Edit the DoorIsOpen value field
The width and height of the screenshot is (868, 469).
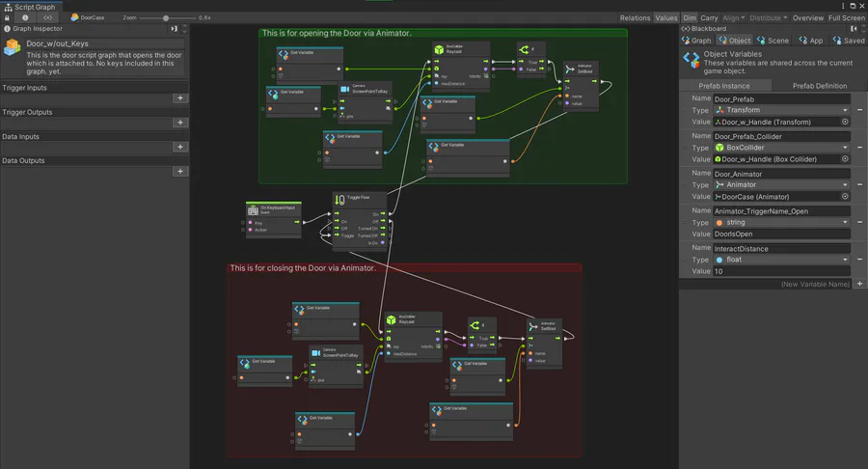click(x=781, y=234)
